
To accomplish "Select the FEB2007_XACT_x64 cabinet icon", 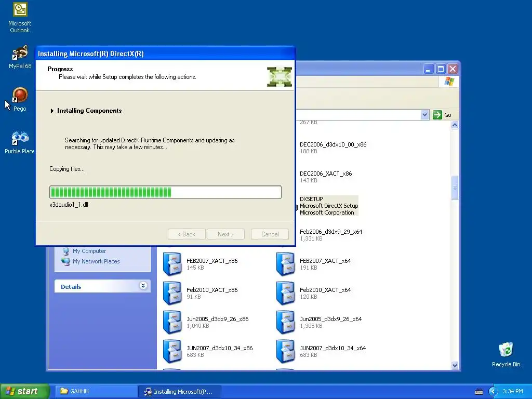I will (285, 263).
